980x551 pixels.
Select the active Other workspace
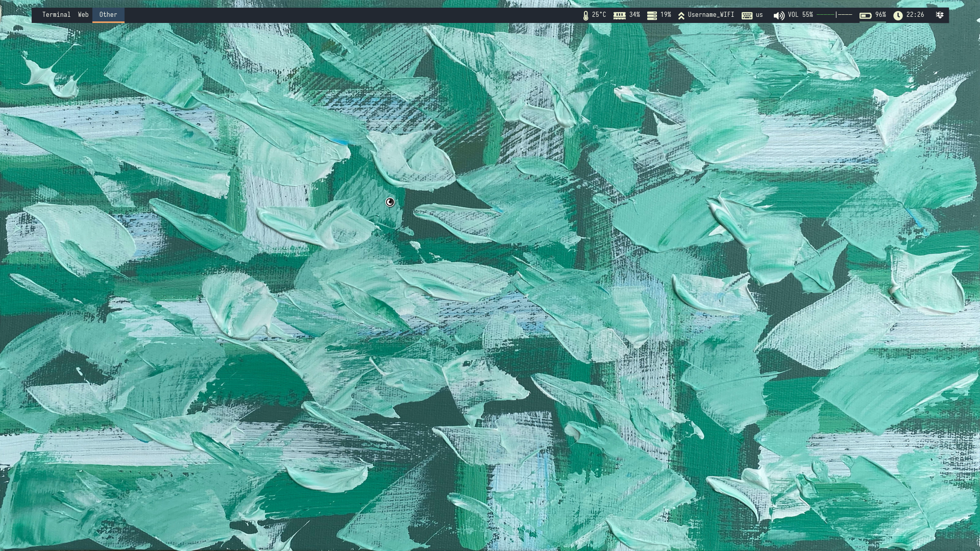tap(108, 15)
